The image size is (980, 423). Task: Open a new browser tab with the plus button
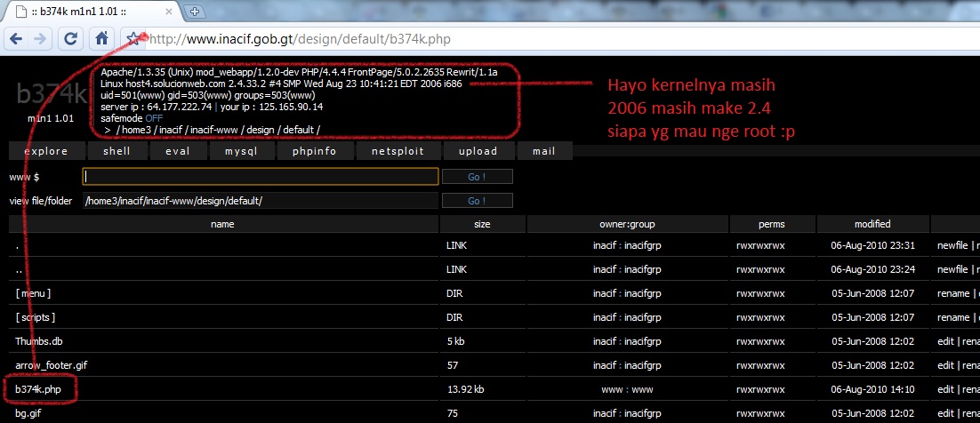point(196,10)
